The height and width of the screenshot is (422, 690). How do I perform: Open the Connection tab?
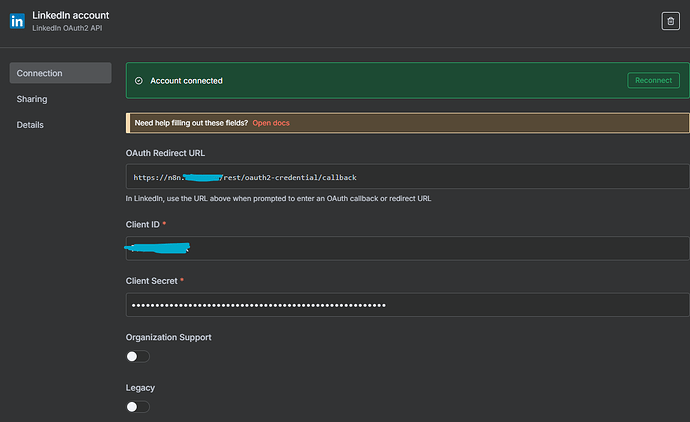[x=60, y=73]
